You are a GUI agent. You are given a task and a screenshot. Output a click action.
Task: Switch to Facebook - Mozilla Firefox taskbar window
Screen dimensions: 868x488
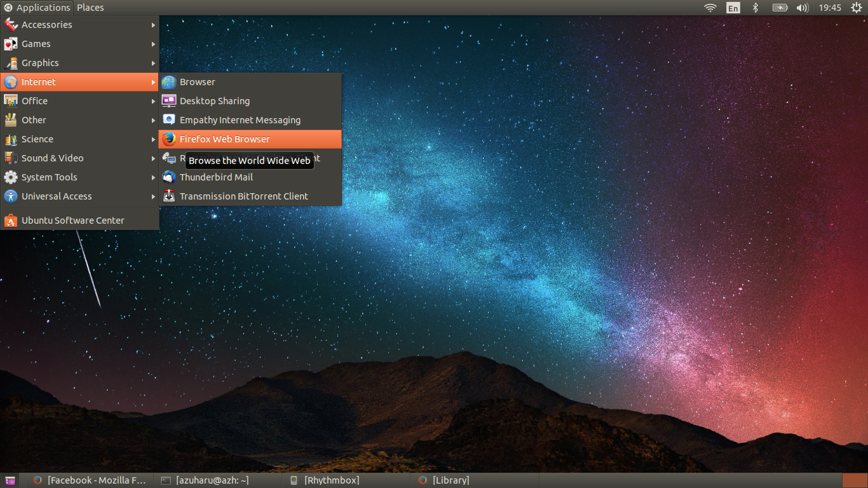click(x=91, y=480)
